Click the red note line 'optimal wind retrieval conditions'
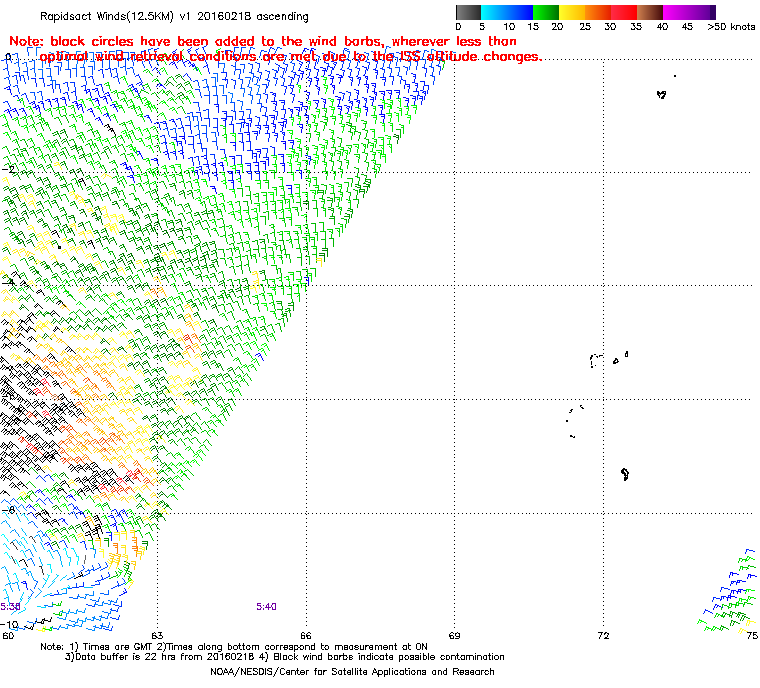Viewport: 760px width, 688px height. click(290, 57)
